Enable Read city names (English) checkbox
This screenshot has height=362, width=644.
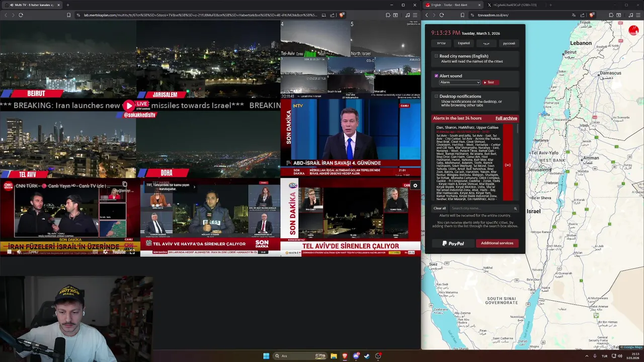[436, 56]
